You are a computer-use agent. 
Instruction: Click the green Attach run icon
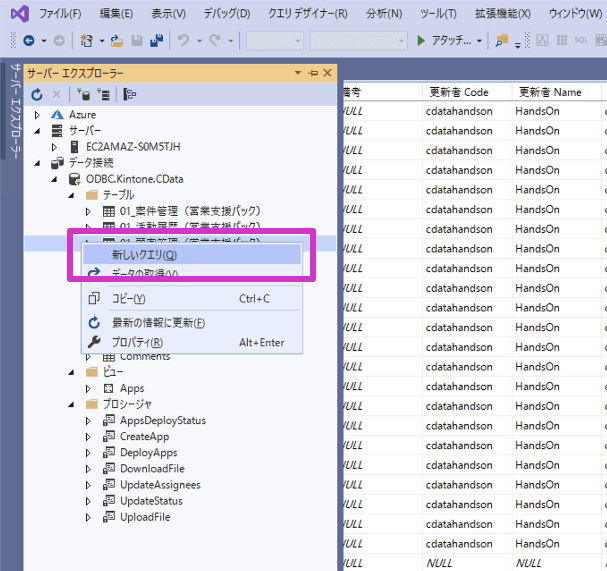tap(421, 40)
